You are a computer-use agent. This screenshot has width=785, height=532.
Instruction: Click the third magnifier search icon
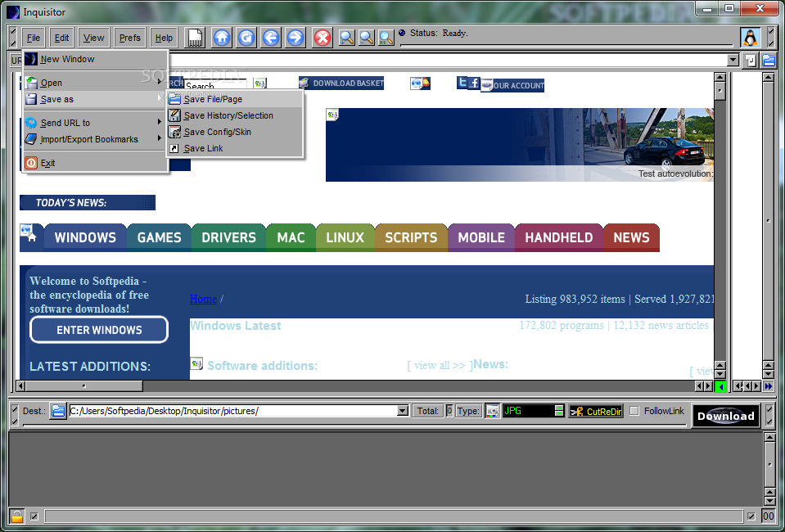point(386,38)
